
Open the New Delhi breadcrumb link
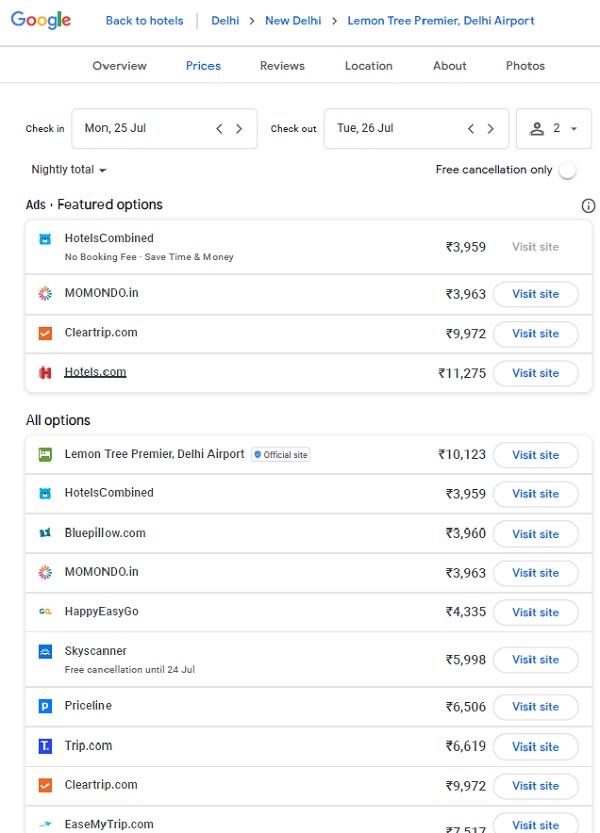[293, 21]
